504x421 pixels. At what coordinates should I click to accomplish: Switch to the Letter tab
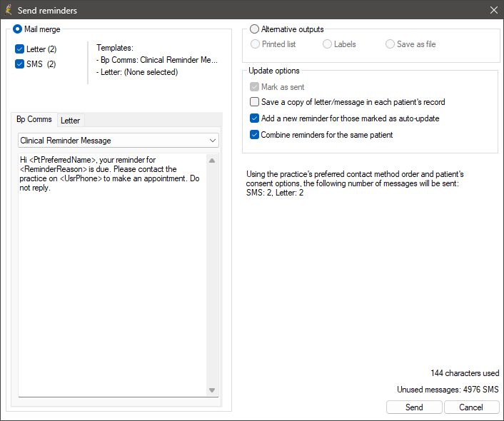pos(71,121)
